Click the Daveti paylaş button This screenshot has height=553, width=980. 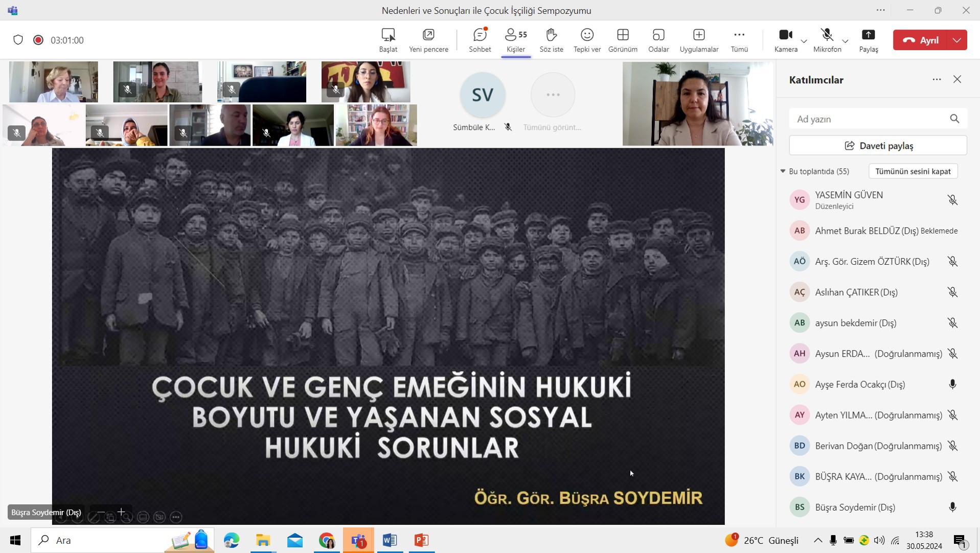(878, 146)
